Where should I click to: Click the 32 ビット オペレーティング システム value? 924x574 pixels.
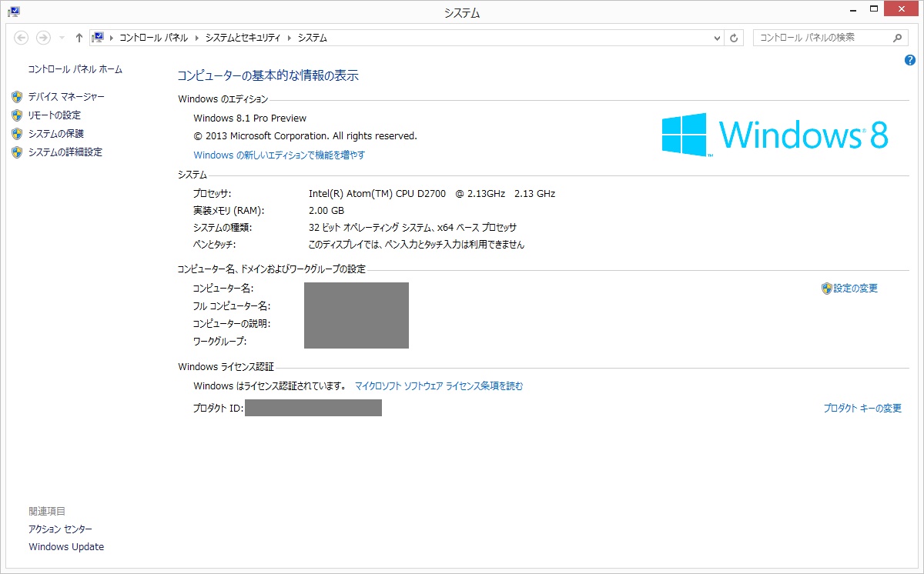[x=412, y=228]
